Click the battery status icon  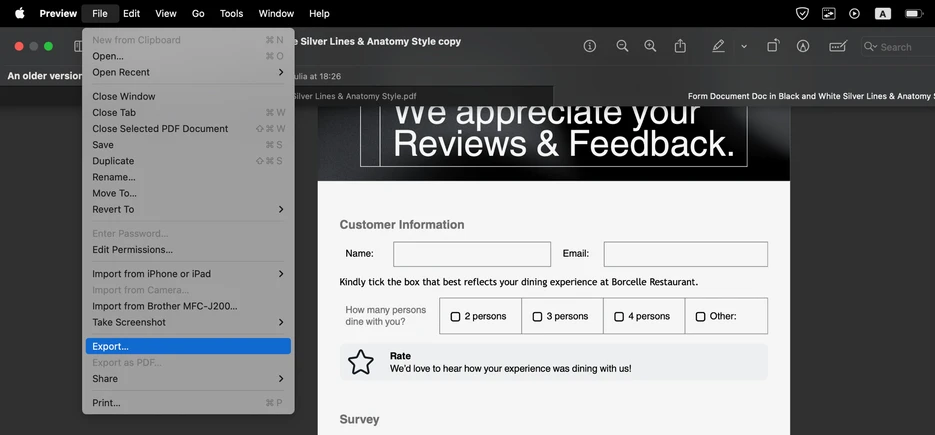tap(914, 13)
